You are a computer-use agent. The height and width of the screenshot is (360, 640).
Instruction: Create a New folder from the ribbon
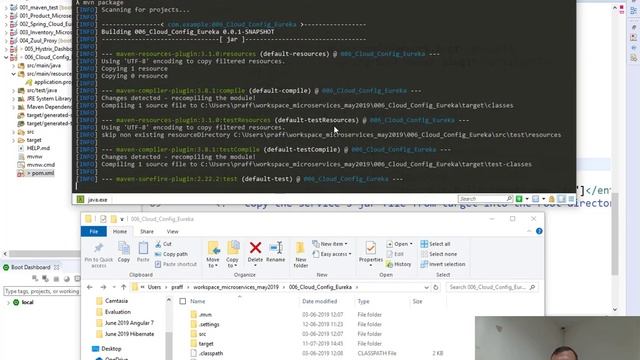coord(300,254)
